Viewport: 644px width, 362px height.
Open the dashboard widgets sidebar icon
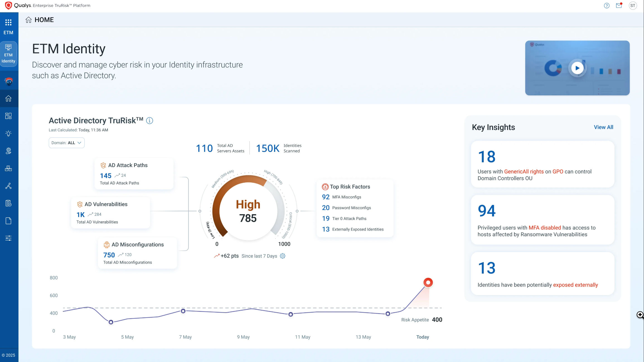click(x=8, y=116)
